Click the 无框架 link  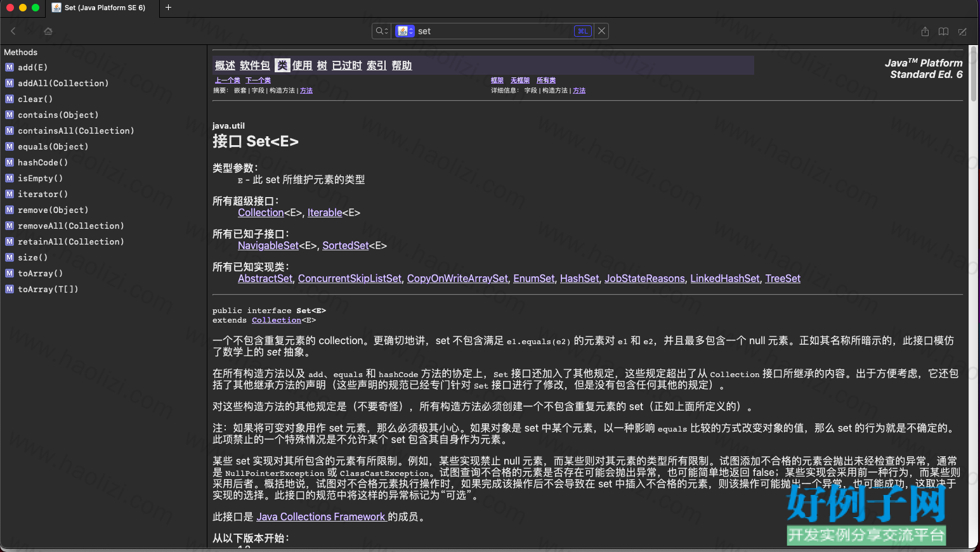pos(520,80)
